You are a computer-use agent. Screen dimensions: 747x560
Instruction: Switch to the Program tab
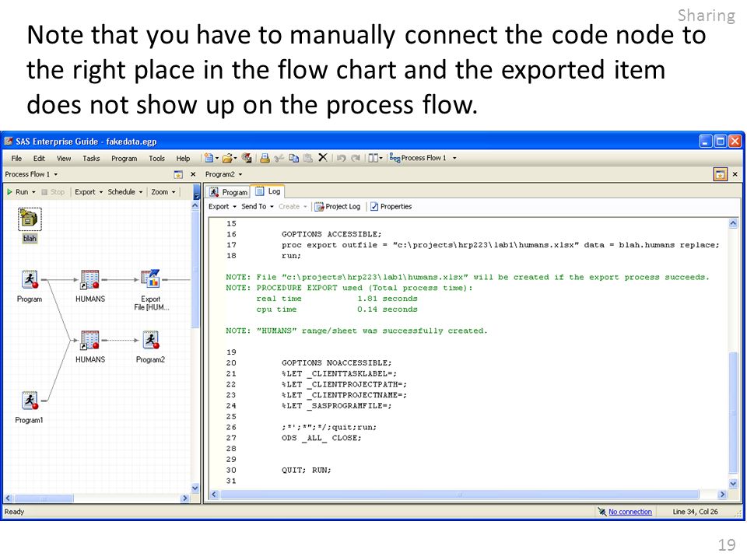(x=228, y=192)
